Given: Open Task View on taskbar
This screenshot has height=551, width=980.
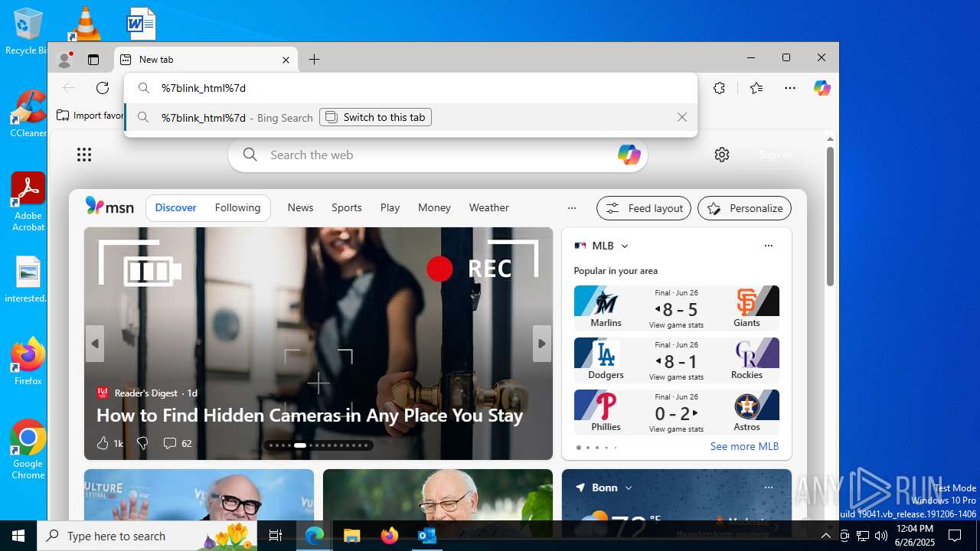Looking at the screenshot, I should point(276,536).
